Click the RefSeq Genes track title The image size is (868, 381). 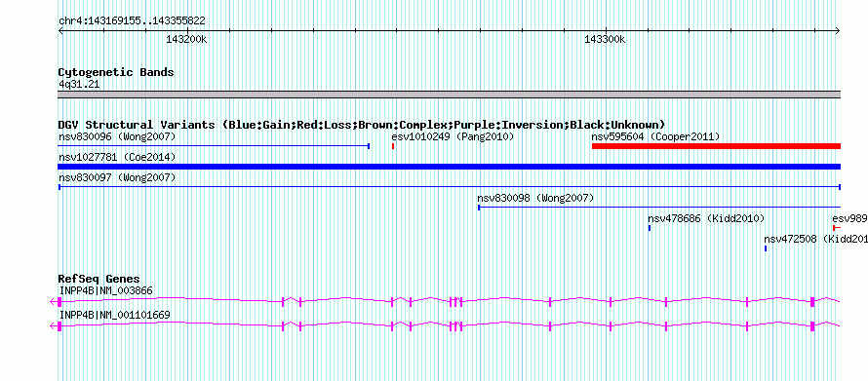(x=99, y=279)
